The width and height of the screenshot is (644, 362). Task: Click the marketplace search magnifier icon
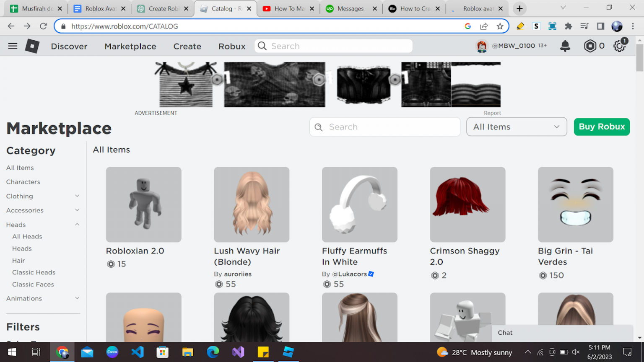click(x=319, y=127)
